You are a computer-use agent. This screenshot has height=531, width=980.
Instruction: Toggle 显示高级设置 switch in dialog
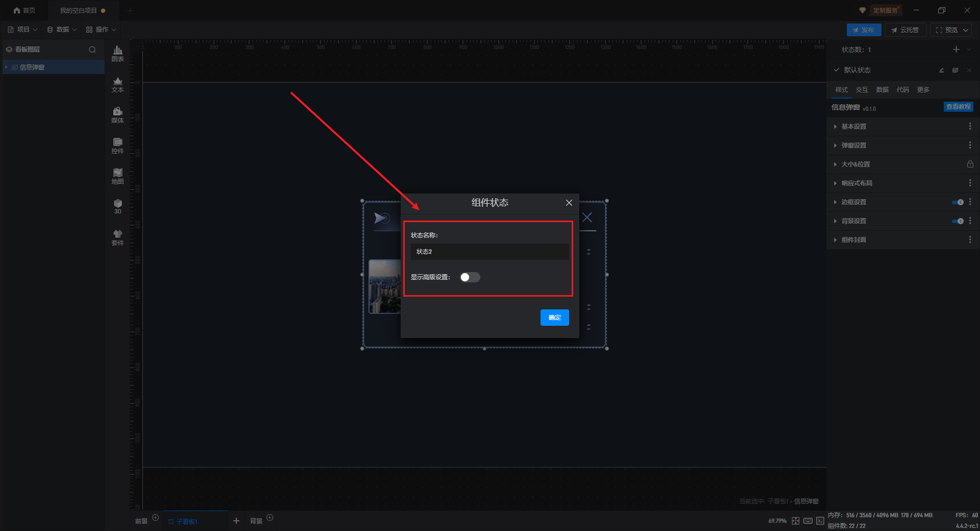point(470,277)
